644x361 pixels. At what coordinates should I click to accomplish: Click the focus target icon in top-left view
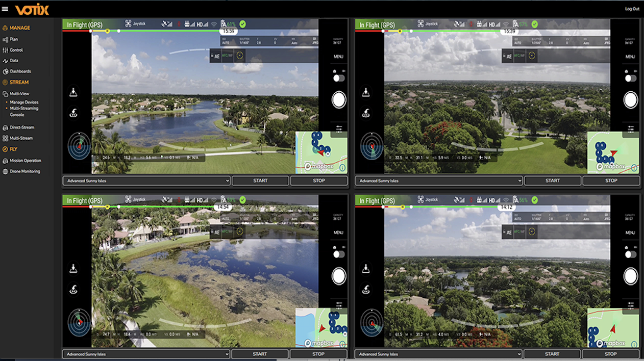pos(239,57)
